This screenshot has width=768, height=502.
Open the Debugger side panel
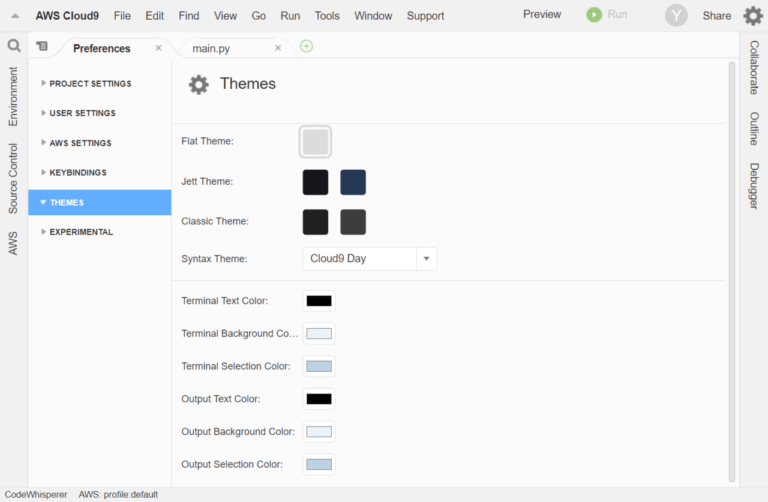(x=754, y=186)
